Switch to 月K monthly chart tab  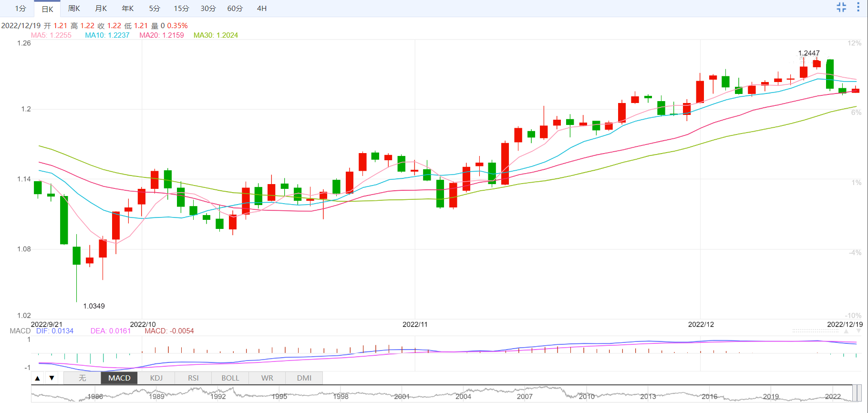coord(101,9)
